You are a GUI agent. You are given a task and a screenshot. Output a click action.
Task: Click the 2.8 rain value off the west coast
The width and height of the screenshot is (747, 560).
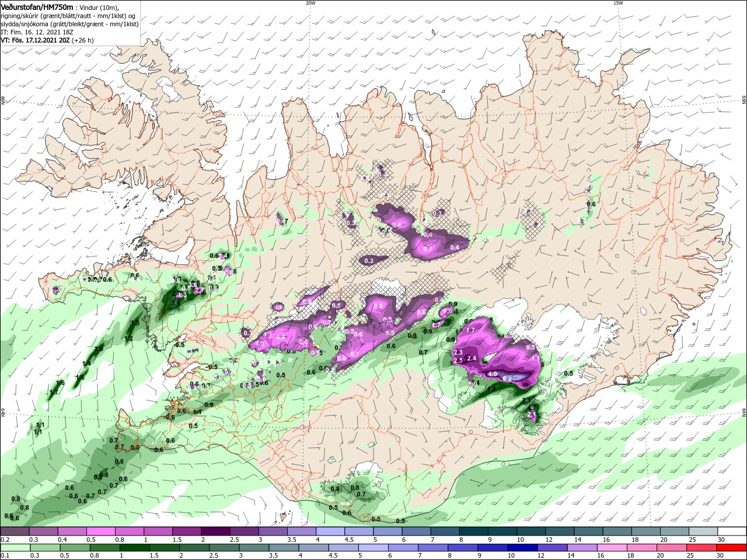(99, 349)
